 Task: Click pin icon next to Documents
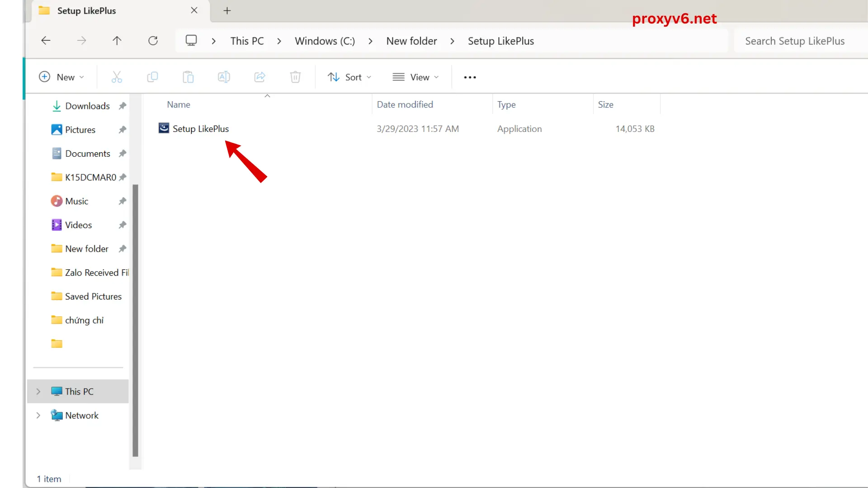coord(122,154)
